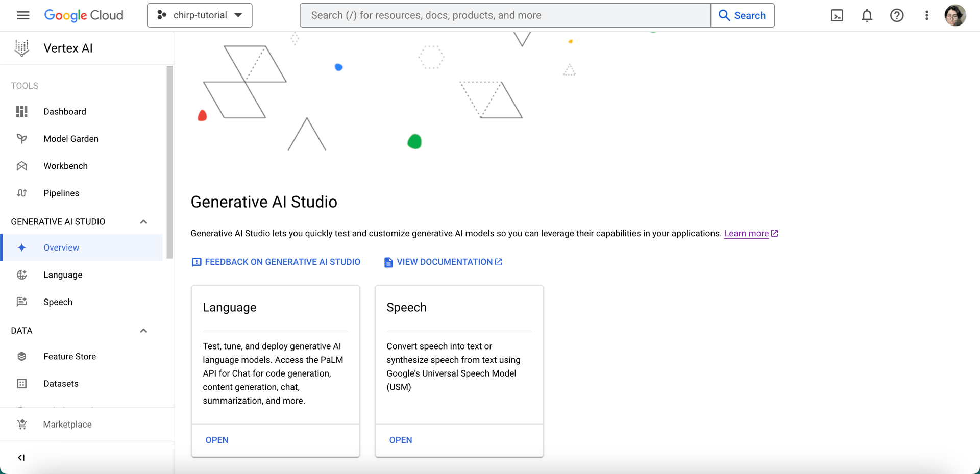The height and width of the screenshot is (474, 980).
Task: Click the Language card title
Action: tap(230, 307)
